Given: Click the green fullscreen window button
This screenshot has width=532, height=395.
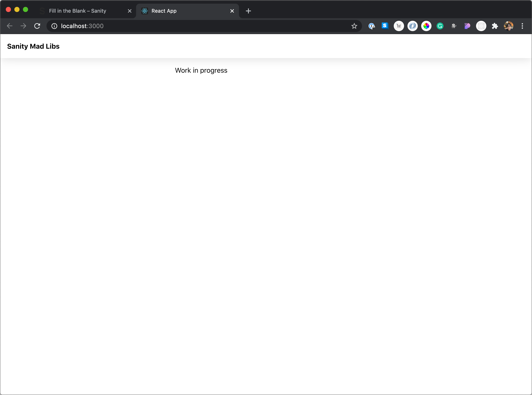Looking at the screenshot, I should click(x=26, y=10).
